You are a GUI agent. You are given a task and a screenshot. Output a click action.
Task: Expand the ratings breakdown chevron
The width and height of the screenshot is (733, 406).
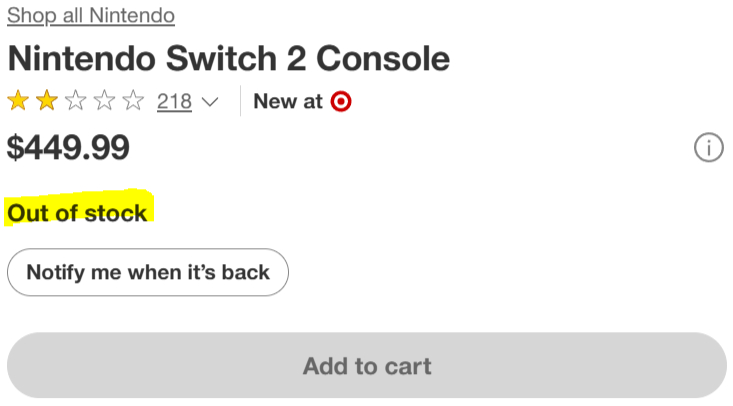coord(210,102)
